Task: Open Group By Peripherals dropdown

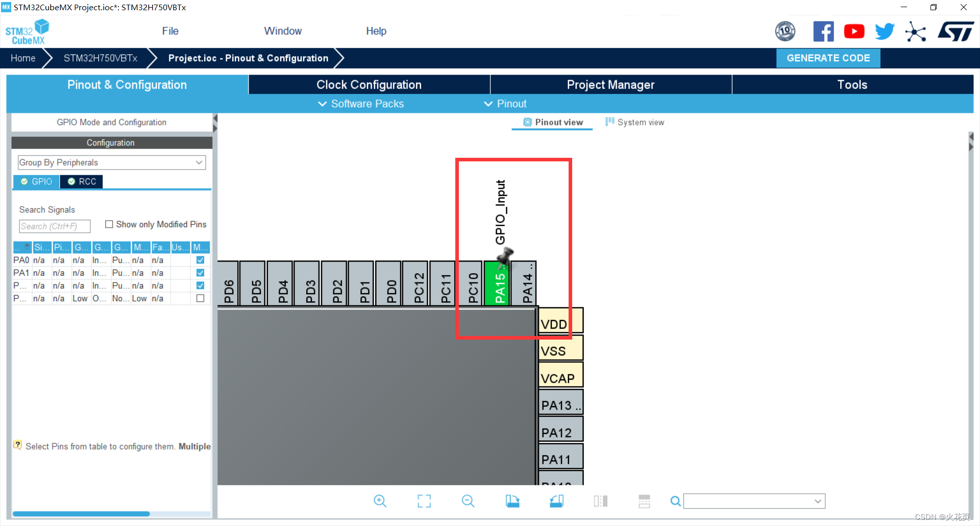Action: point(112,162)
